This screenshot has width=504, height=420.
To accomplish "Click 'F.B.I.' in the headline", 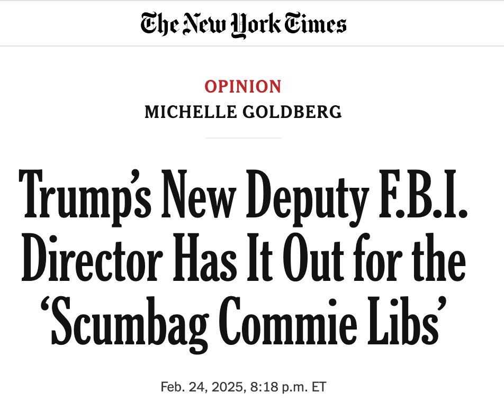I will point(423,195).
